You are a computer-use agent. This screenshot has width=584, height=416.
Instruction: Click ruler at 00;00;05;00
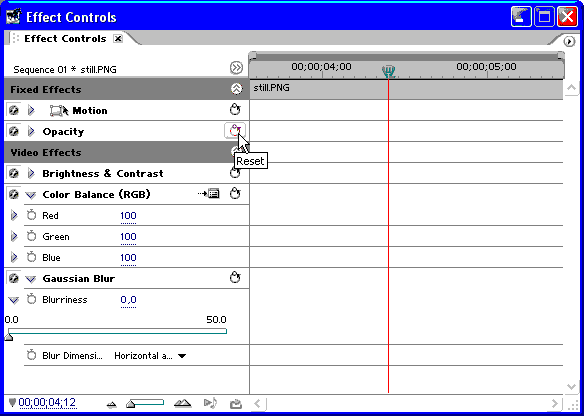point(487,67)
